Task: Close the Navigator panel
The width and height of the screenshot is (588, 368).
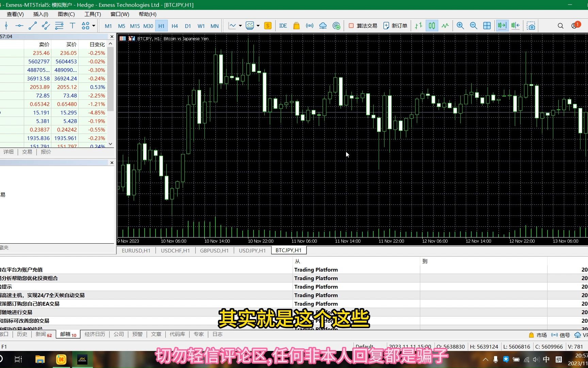Action: pyautogui.click(x=112, y=163)
